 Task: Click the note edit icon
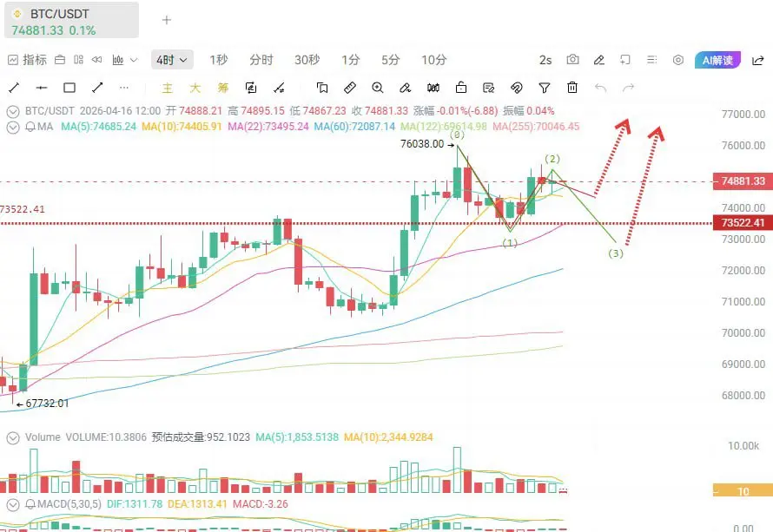pyautogui.click(x=488, y=88)
